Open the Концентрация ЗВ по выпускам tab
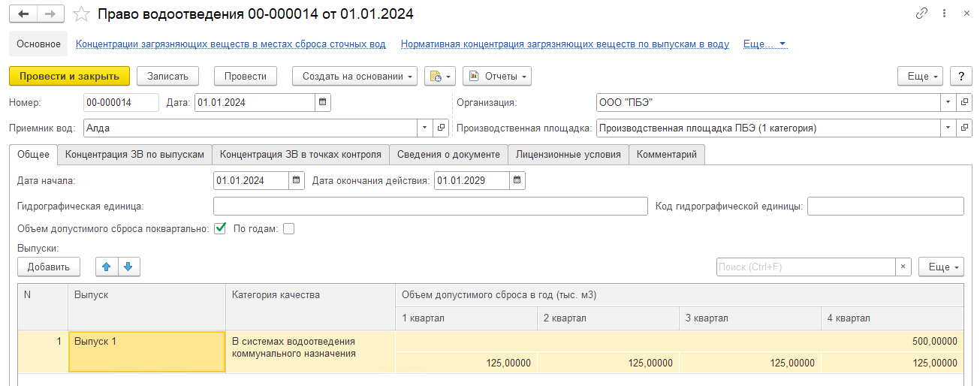The image size is (980, 386). click(134, 154)
